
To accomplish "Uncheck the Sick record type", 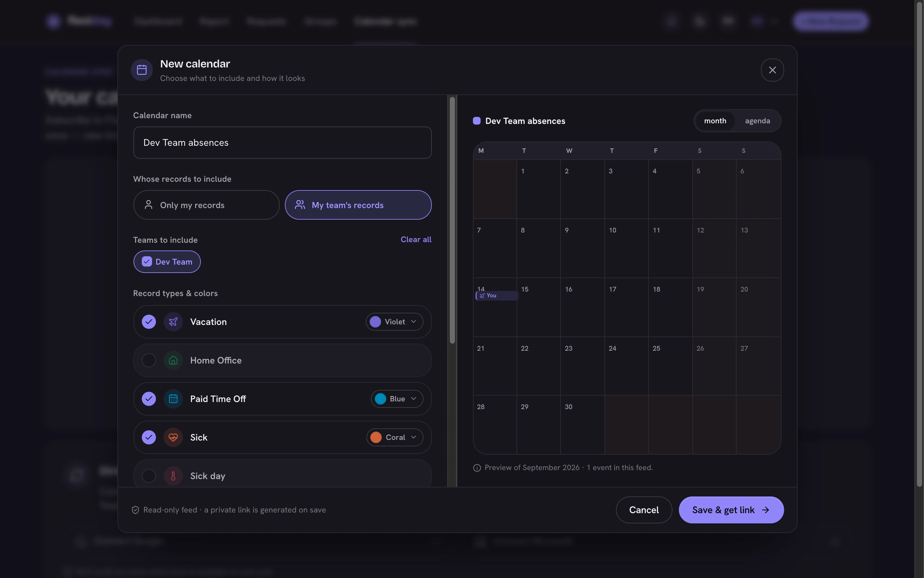I will [149, 438].
